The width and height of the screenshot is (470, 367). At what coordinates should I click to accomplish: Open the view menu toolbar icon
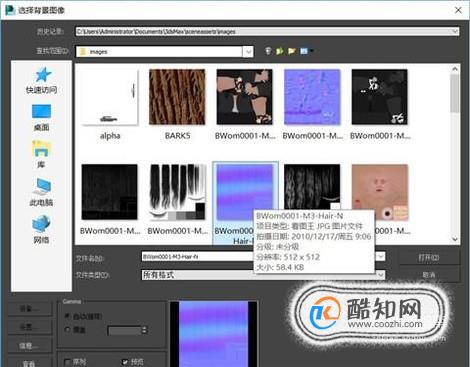point(306,51)
